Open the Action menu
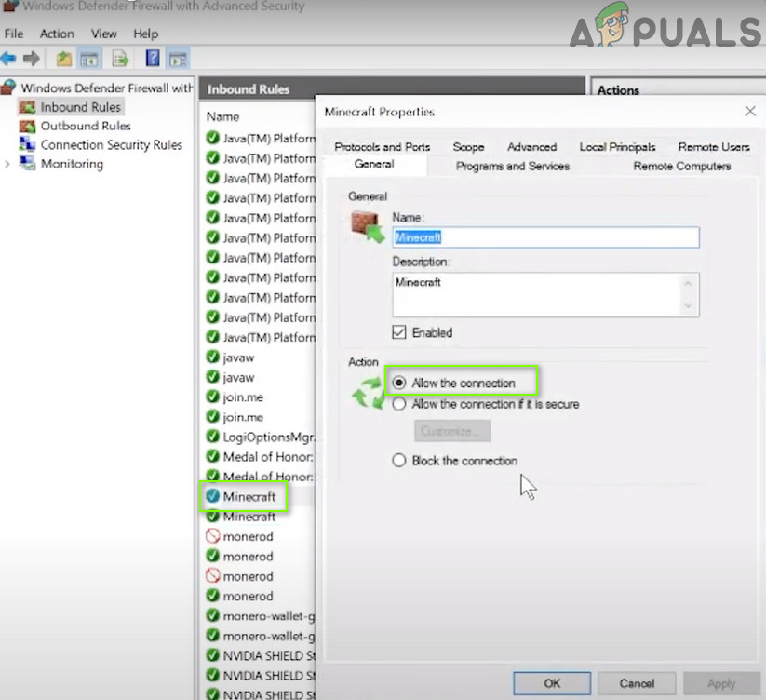766x700 pixels. coord(56,34)
